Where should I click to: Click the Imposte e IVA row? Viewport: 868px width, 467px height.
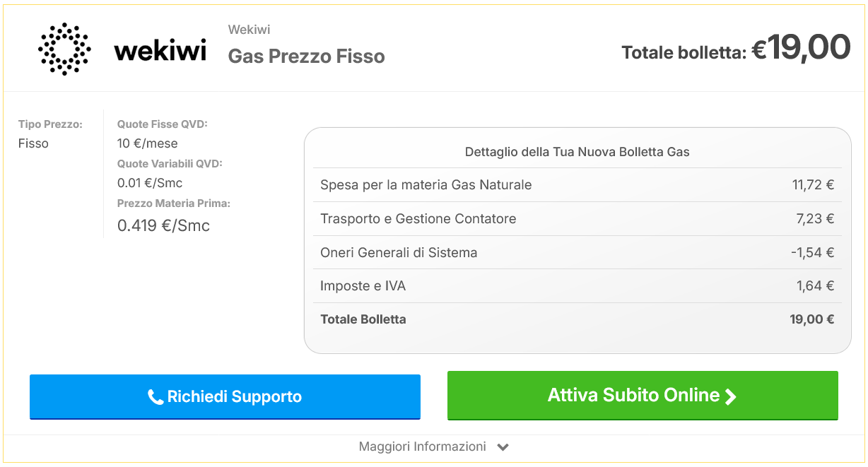point(577,286)
